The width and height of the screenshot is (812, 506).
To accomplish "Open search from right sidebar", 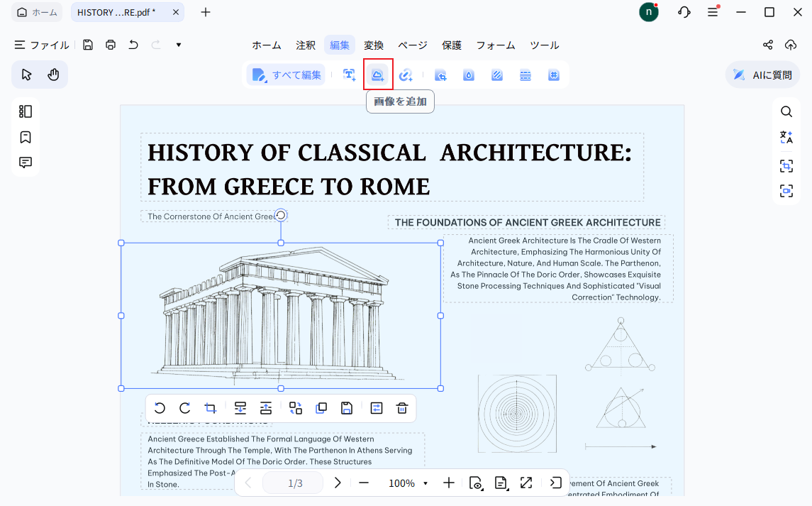I will tap(786, 111).
